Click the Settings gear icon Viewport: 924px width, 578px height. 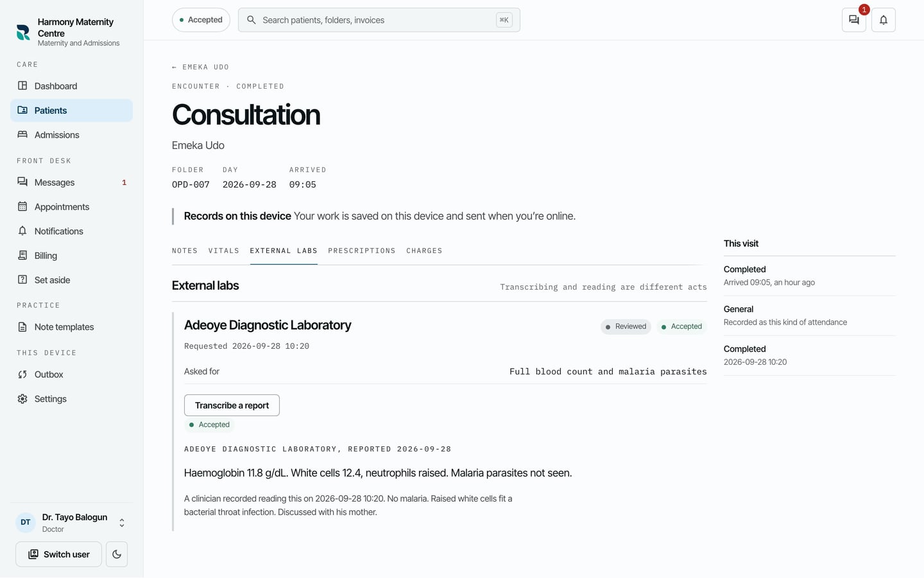coord(22,399)
